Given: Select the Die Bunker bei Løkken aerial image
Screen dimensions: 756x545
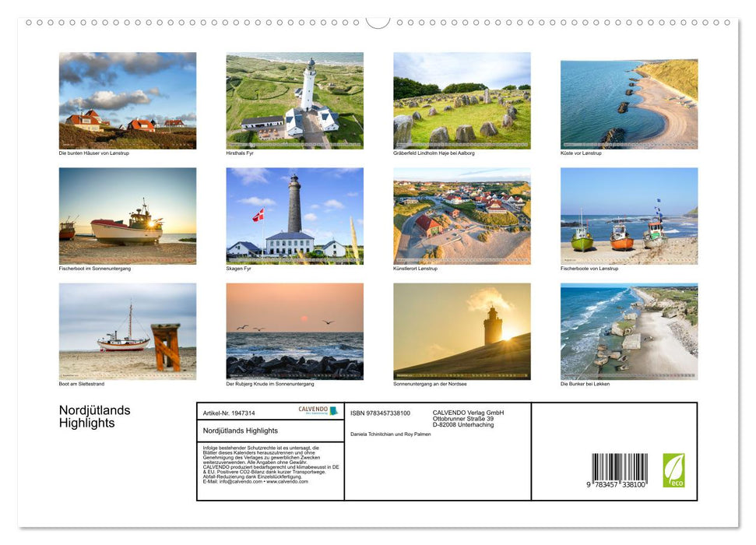Looking at the screenshot, I should tap(629, 331).
